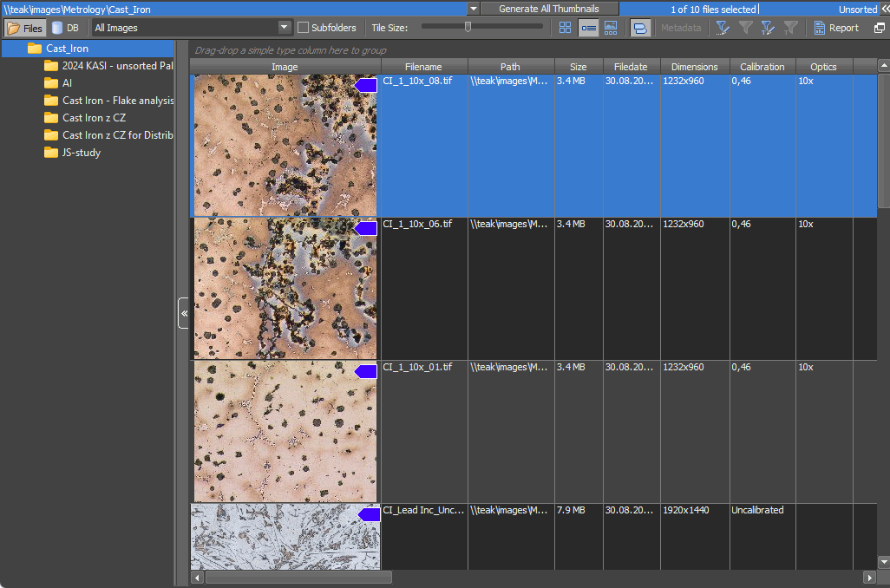Image resolution: width=890 pixels, height=588 pixels.
Task: Sort by the Dimensions column header
Action: [x=694, y=67]
